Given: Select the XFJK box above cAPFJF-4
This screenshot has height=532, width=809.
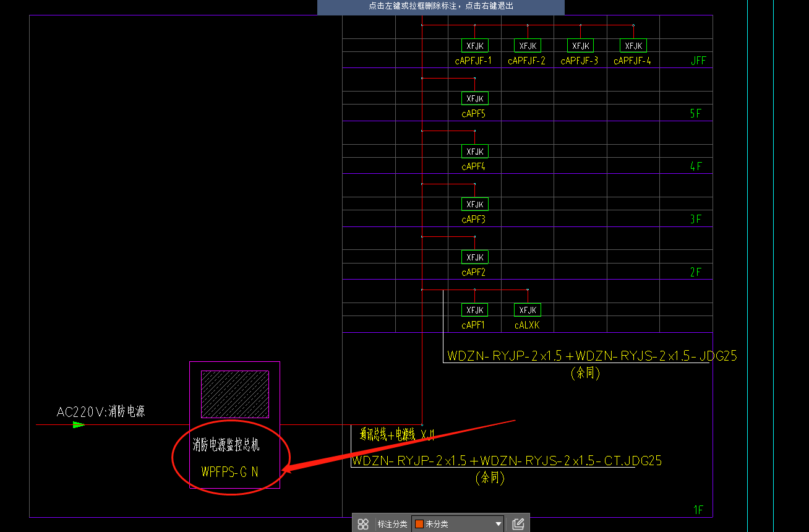Looking at the screenshot, I should (x=633, y=45).
